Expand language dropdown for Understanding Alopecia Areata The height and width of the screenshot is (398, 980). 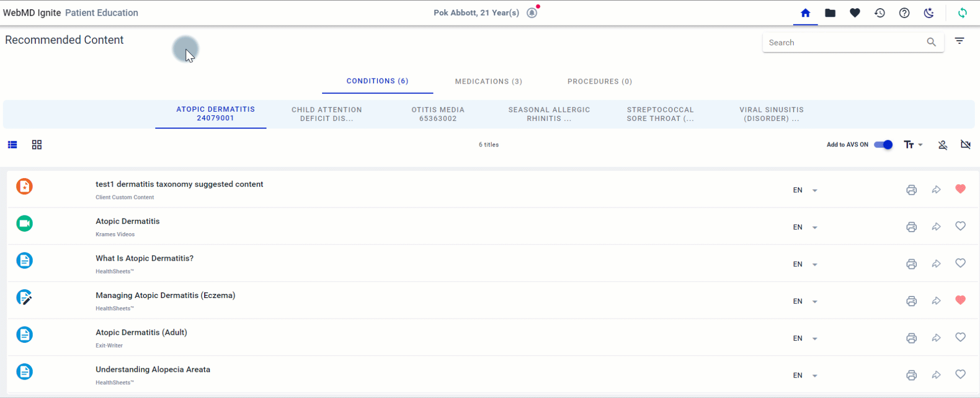coord(815,376)
